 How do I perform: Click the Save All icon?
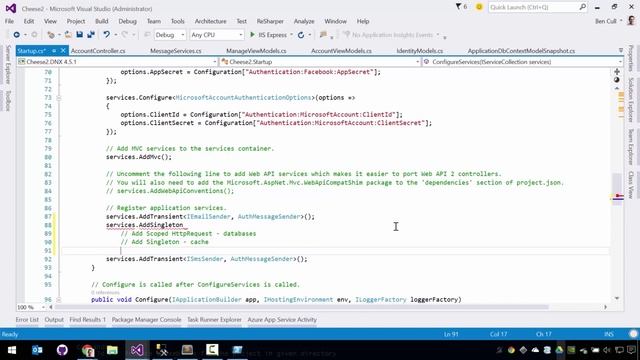tap(91, 35)
